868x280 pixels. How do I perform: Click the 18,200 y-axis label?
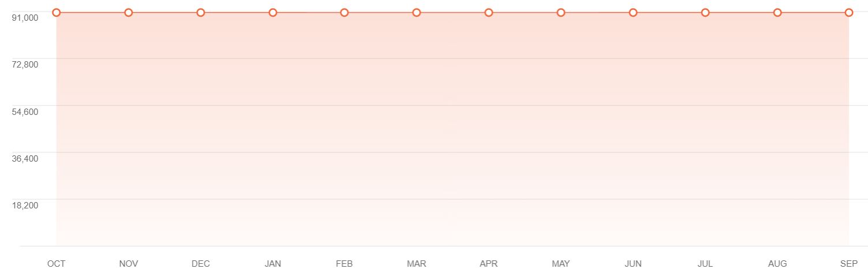click(x=25, y=205)
